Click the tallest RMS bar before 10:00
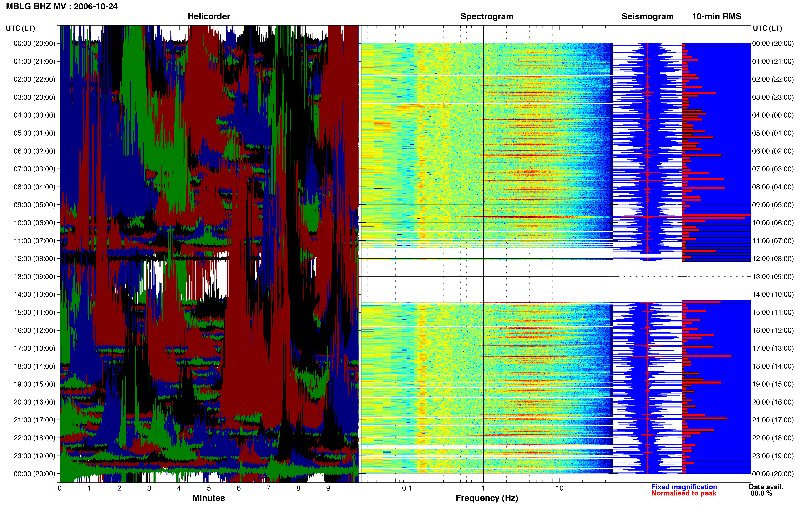Screen dimensions: 812x508 pos(716,215)
